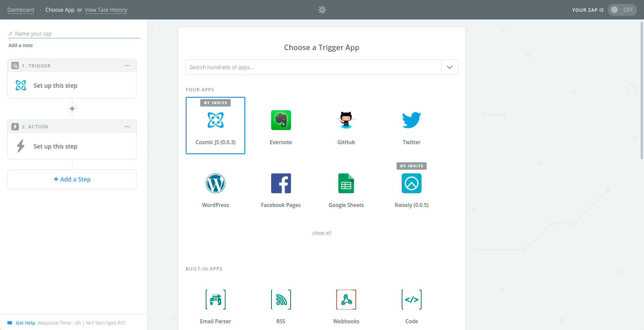Open the trigger step options menu (three dots)

127,66
